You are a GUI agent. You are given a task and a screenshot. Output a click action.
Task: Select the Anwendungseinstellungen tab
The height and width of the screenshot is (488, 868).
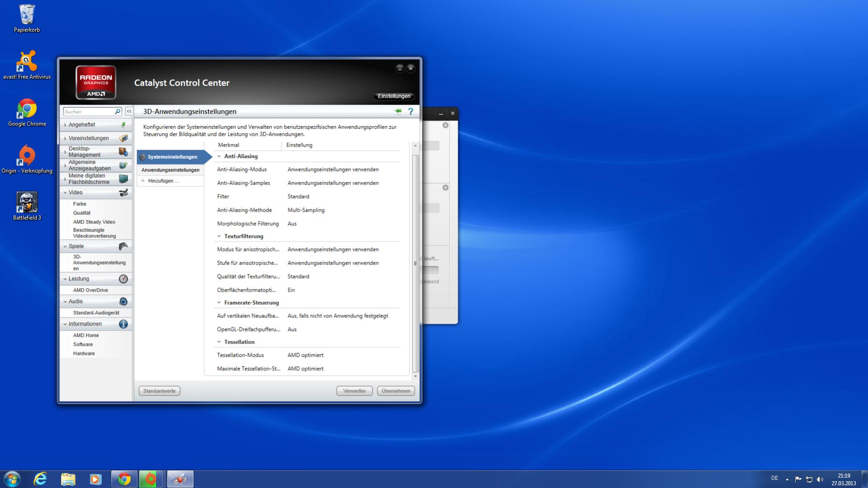click(170, 170)
